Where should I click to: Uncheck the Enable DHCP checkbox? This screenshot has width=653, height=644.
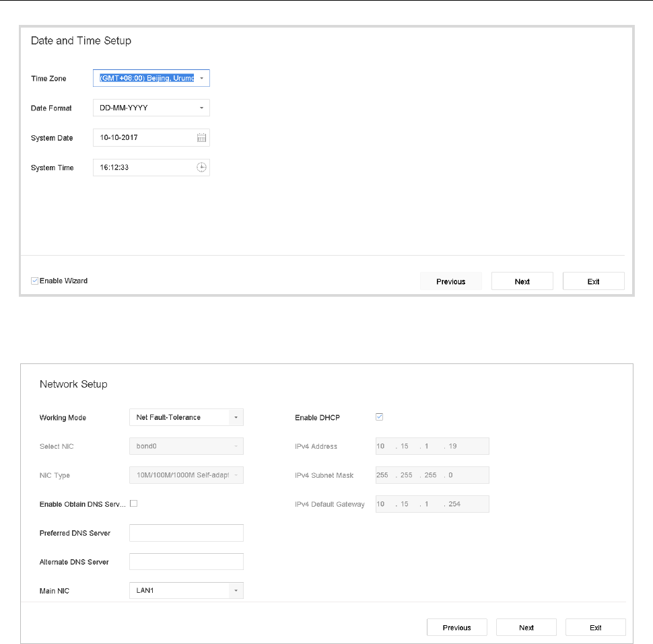(x=380, y=417)
